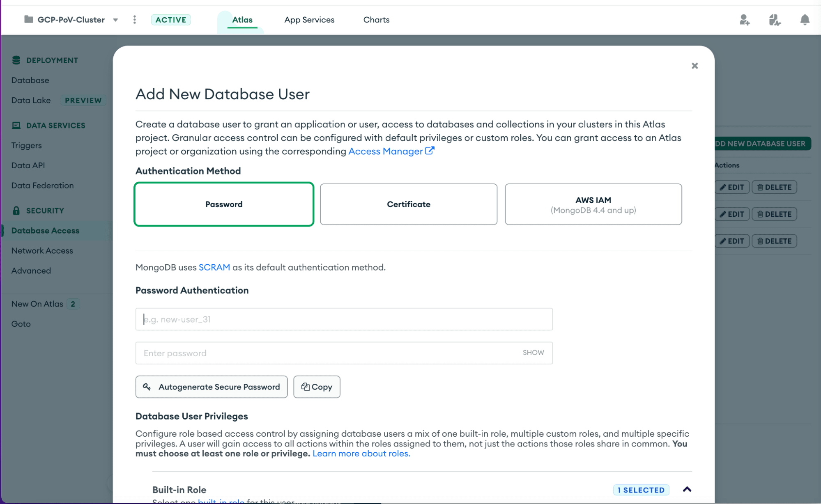Show the password via SHOW toggle
Screen dimensions: 821x504
[x=533, y=353]
